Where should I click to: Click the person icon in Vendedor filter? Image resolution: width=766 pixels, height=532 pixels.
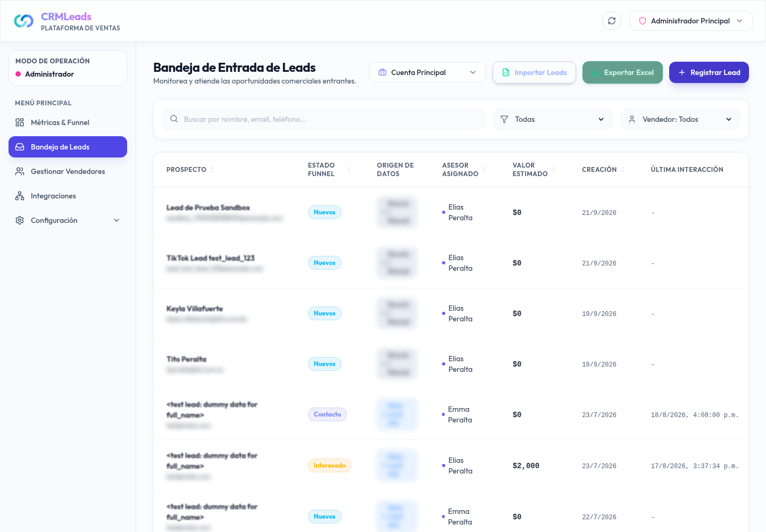coord(632,119)
